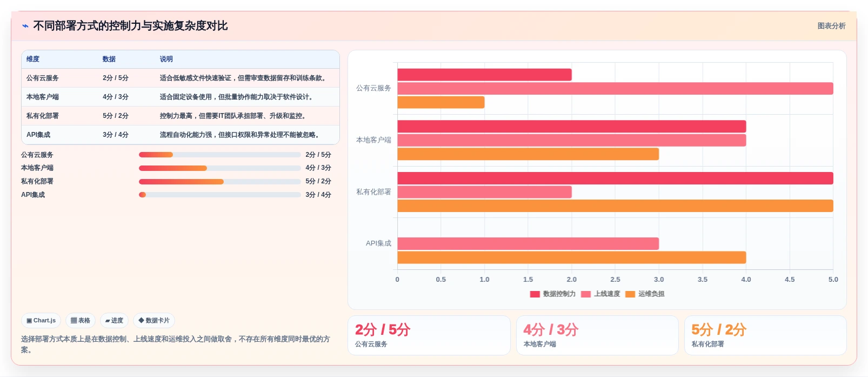Open the 4分 / 3分 本地客户端 summary card
This screenshot has height=377, width=868.
click(x=597, y=335)
